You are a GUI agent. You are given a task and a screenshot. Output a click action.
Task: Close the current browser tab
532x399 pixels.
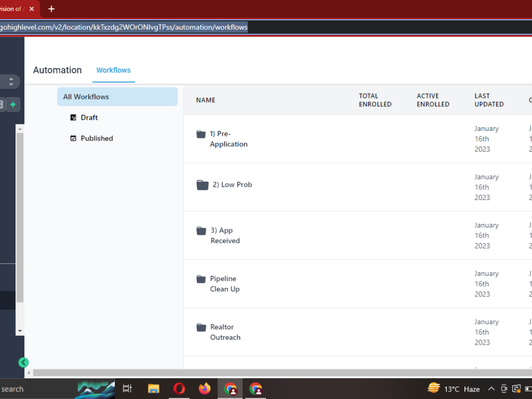tap(32, 9)
